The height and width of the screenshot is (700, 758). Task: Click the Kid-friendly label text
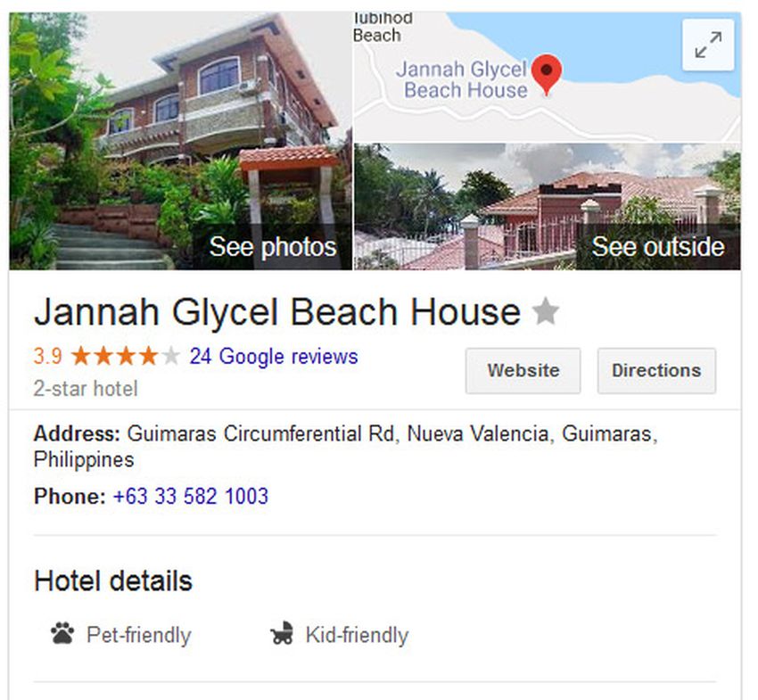[x=358, y=635]
